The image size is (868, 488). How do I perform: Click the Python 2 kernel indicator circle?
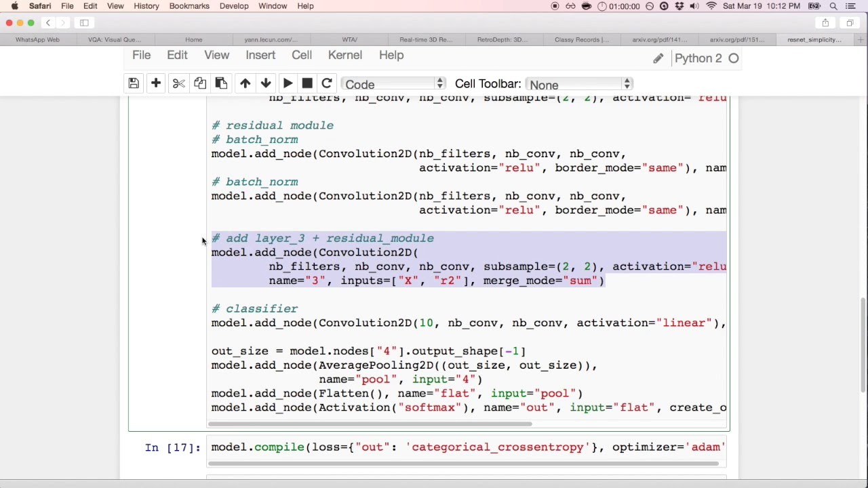point(734,58)
